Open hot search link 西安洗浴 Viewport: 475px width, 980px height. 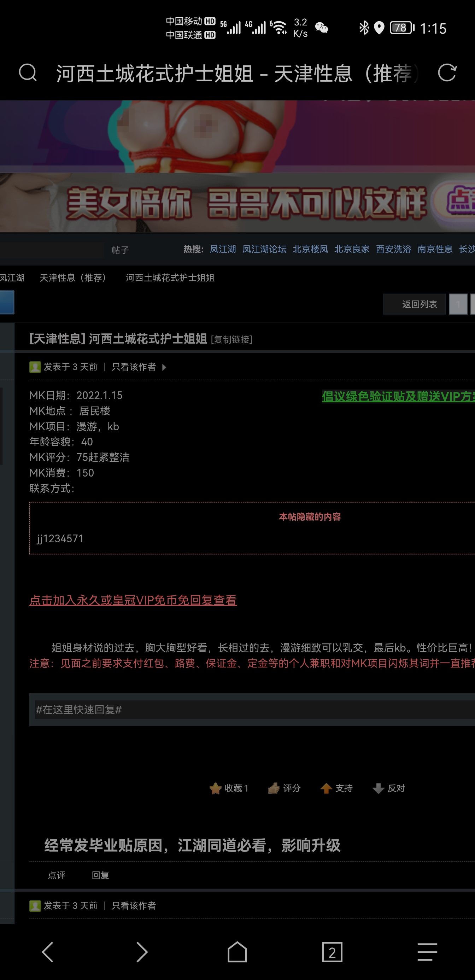[x=393, y=249]
